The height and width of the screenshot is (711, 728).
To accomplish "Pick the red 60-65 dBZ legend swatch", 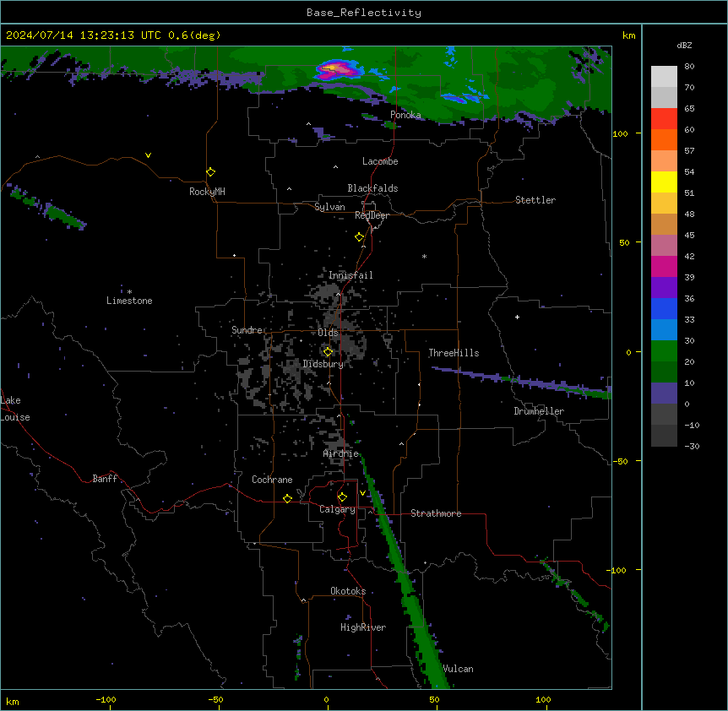I will coord(664,118).
